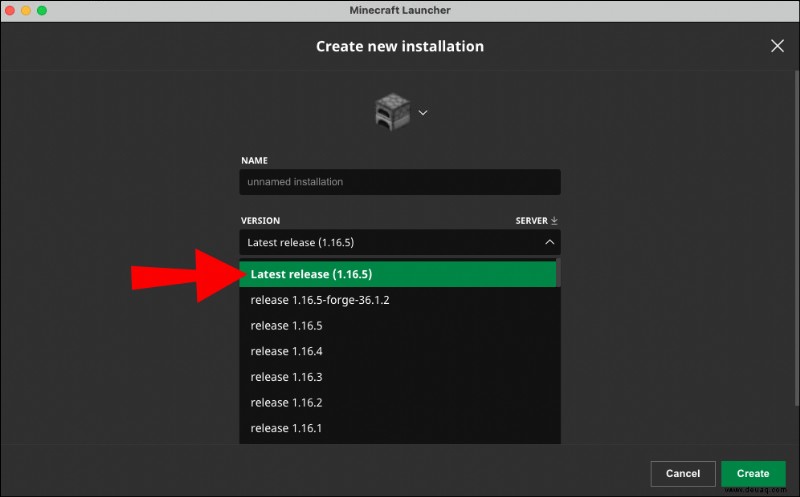Select release 1.16.5-forge-36.1.2
Screen dimensions: 800x497
[x=397, y=300]
